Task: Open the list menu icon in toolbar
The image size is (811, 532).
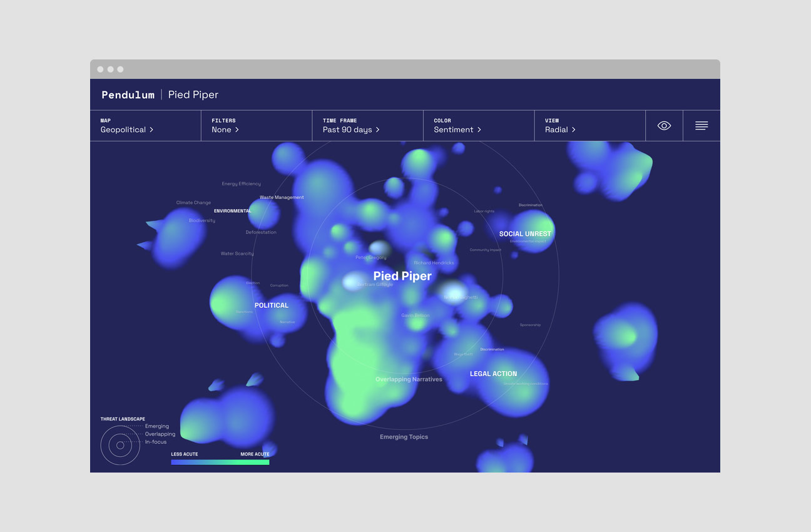Action: pyautogui.click(x=701, y=126)
